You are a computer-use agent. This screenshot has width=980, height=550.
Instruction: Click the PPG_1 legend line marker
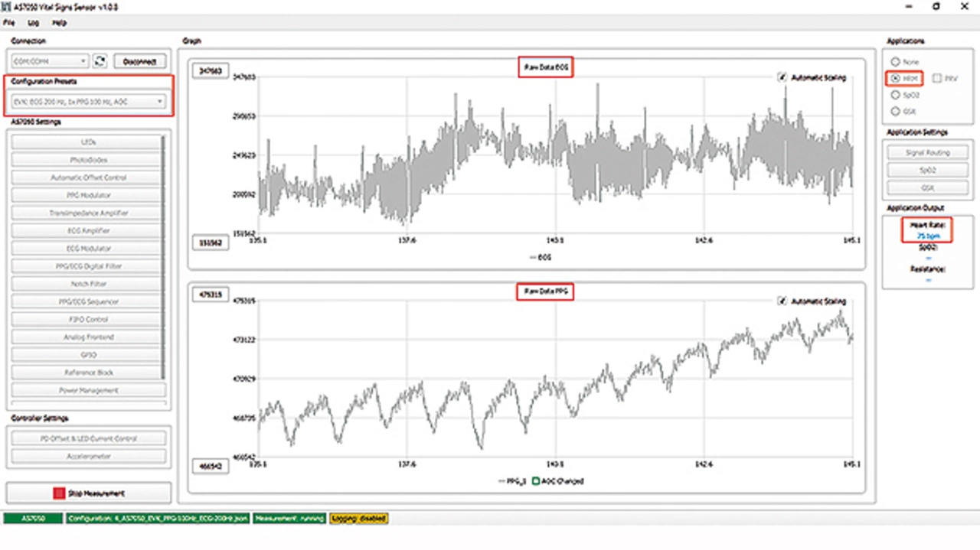pyautogui.click(x=502, y=481)
